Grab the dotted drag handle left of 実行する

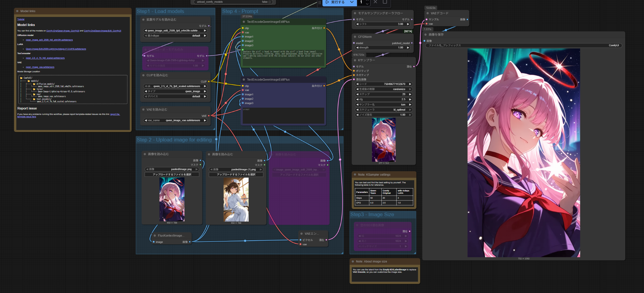coord(319,2)
